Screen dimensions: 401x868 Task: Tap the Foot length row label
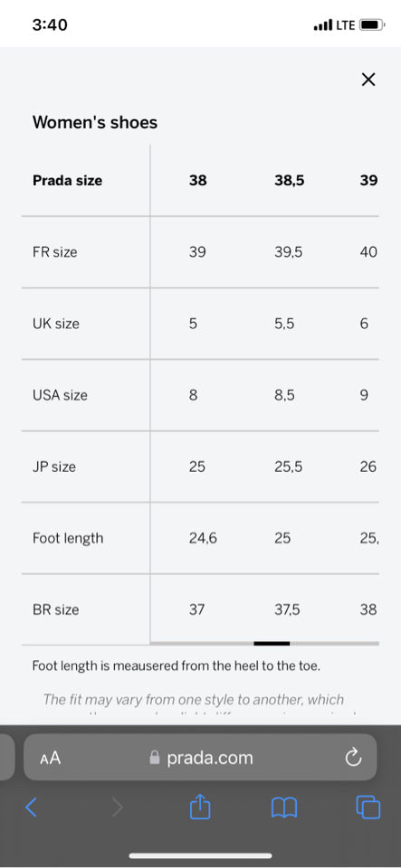[x=68, y=538]
